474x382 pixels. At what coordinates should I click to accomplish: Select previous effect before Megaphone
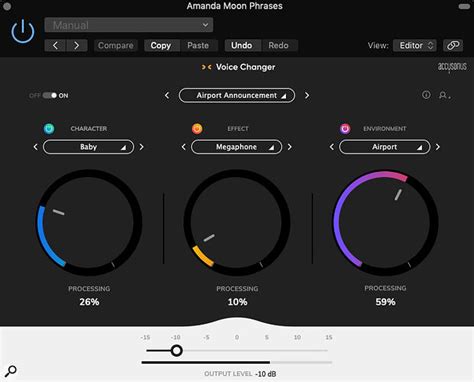184,147
